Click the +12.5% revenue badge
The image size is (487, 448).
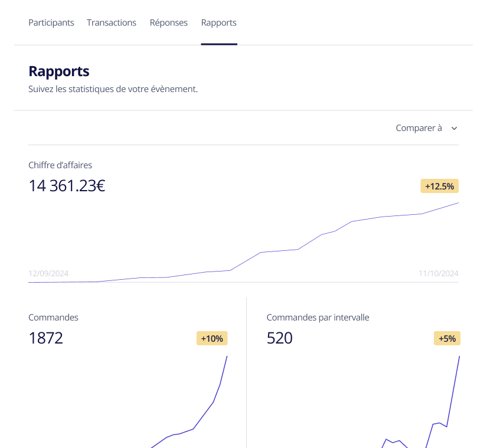coord(439,186)
